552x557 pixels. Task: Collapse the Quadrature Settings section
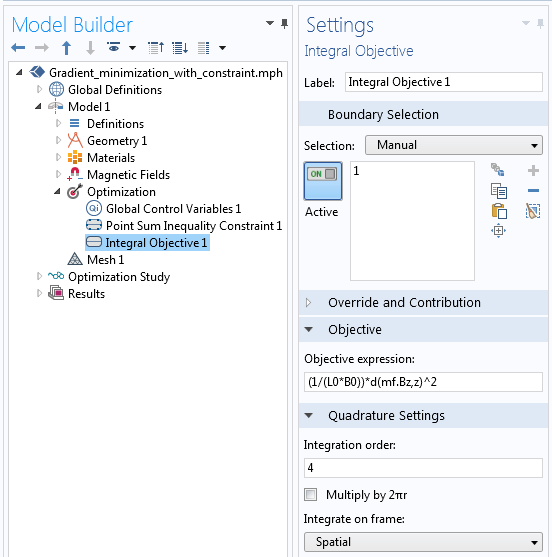click(309, 415)
